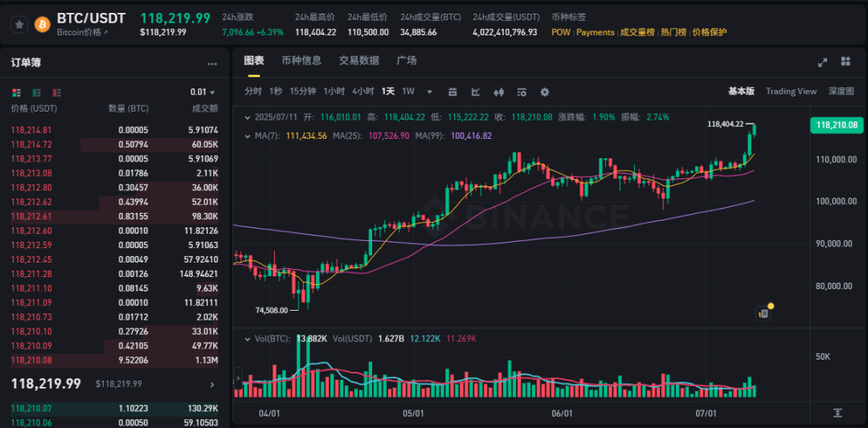
Task: Click the 9.52206 quantity cell
Action: coord(133,361)
